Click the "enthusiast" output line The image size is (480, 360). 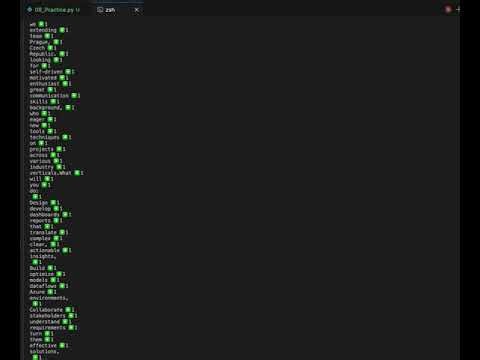(x=50, y=84)
